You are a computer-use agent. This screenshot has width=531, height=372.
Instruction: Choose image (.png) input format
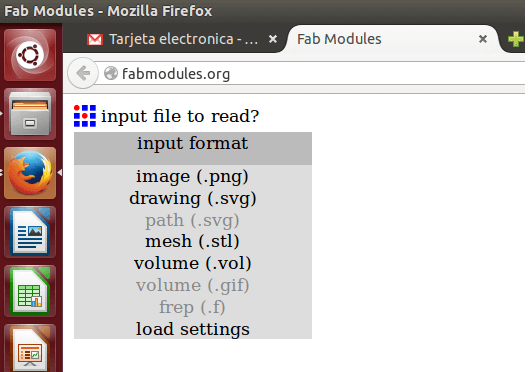[x=192, y=177]
